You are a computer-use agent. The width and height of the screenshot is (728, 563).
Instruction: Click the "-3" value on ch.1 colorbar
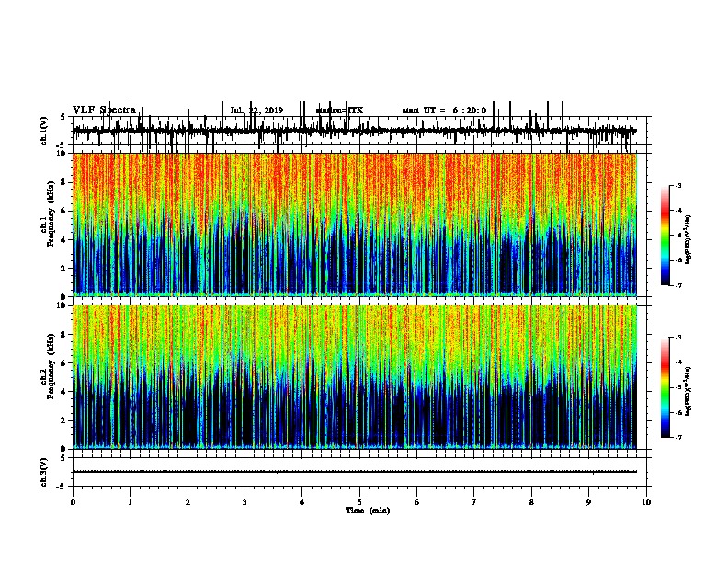677,186
